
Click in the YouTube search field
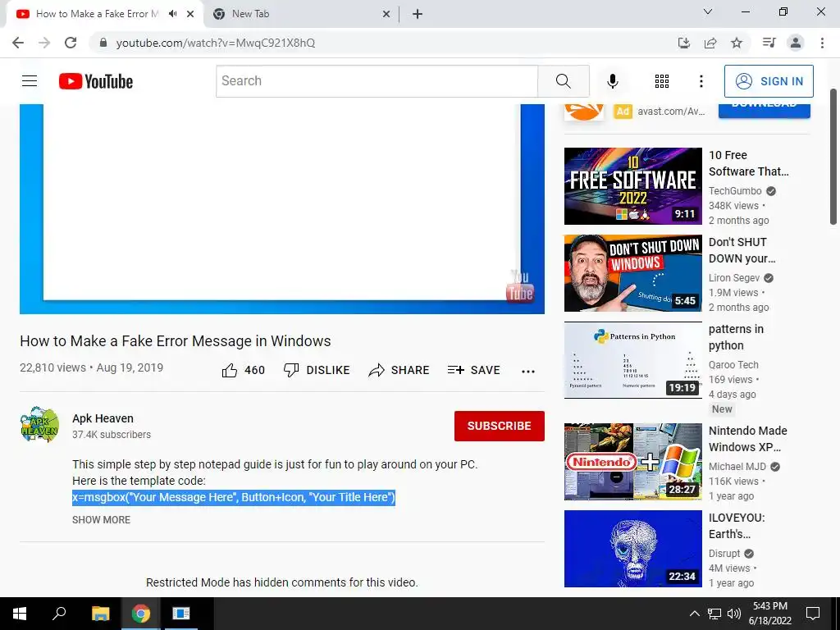[377, 81]
